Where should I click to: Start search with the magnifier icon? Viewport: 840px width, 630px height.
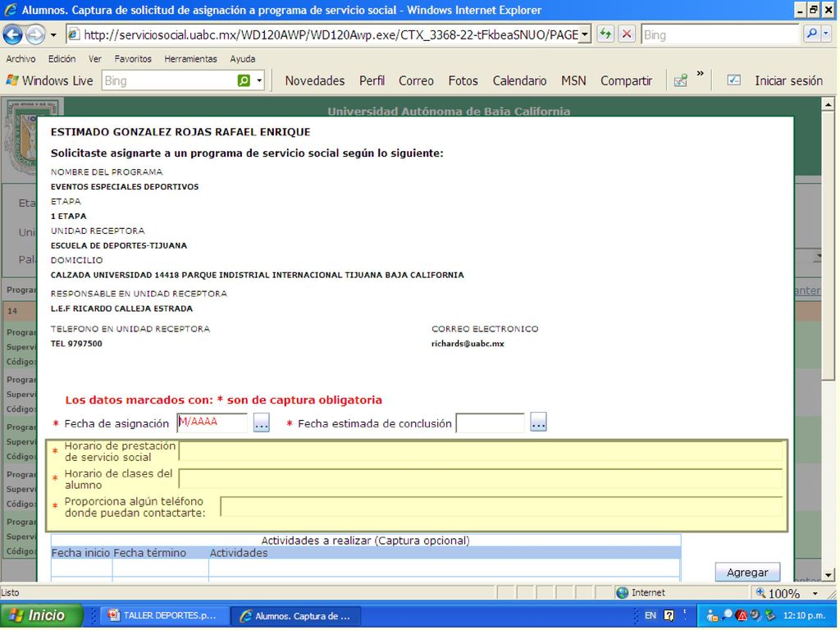pyautogui.click(x=811, y=34)
